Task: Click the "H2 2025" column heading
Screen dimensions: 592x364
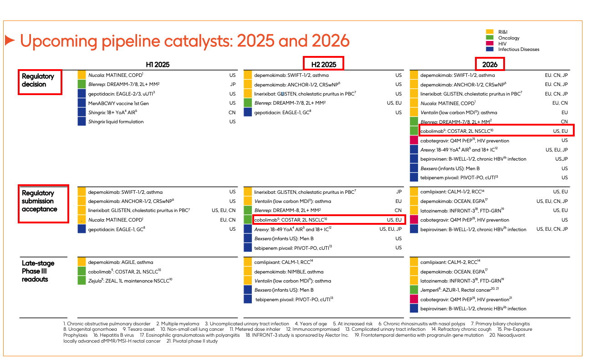Action: pyautogui.click(x=324, y=64)
